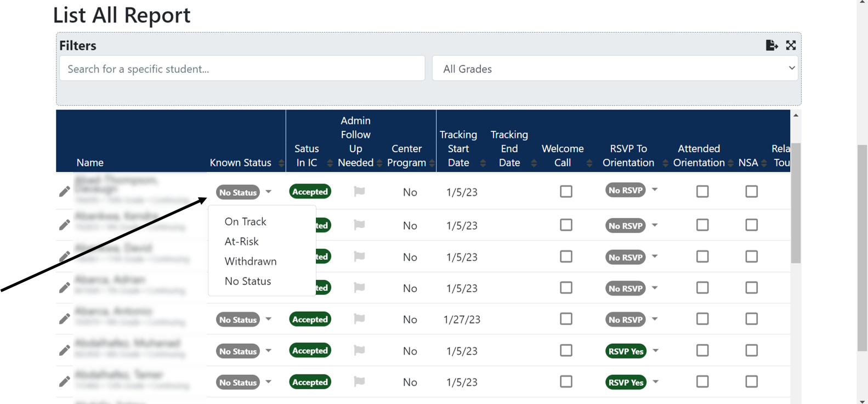Click the flag icon in the 1/27/23 row
Viewport: 868px width, 404px height.
coord(359,319)
